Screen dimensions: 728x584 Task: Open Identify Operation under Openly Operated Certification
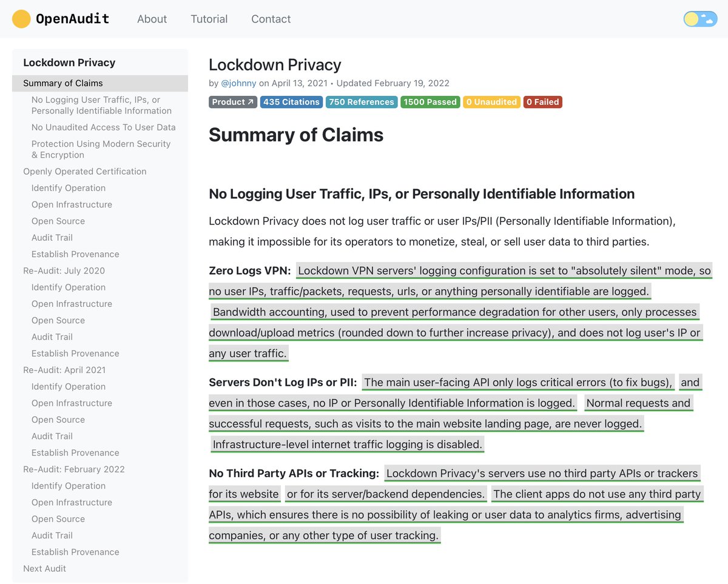click(x=69, y=188)
